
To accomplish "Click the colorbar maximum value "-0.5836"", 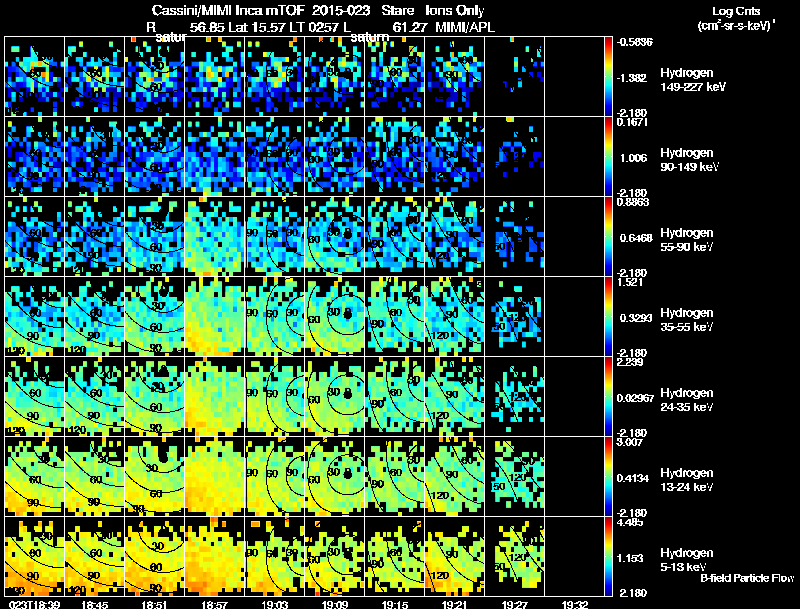I will tap(635, 42).
